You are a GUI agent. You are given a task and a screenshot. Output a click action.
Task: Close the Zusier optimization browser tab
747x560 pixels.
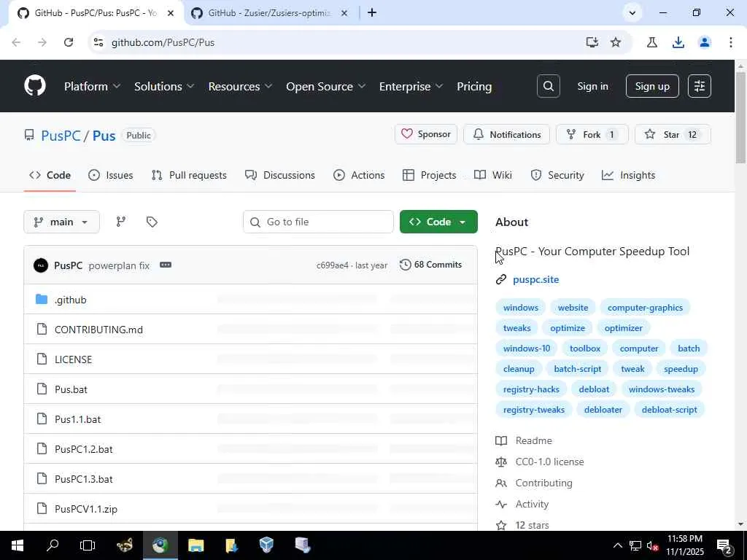(344, 13)
